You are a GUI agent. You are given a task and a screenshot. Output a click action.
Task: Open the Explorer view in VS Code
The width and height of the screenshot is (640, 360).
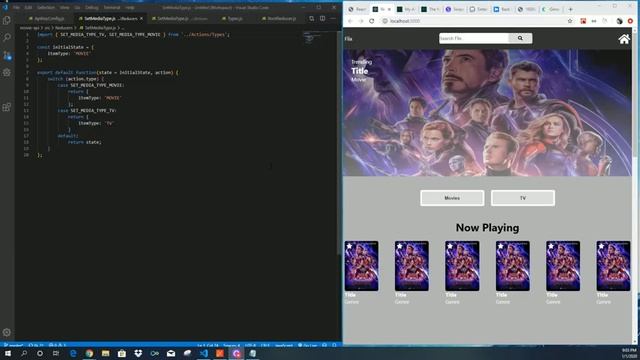coord(7,20)
